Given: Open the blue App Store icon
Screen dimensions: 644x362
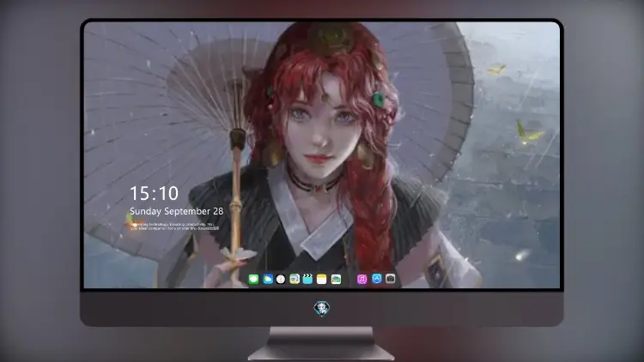Looking at the screenshot, I should (377, 279).
